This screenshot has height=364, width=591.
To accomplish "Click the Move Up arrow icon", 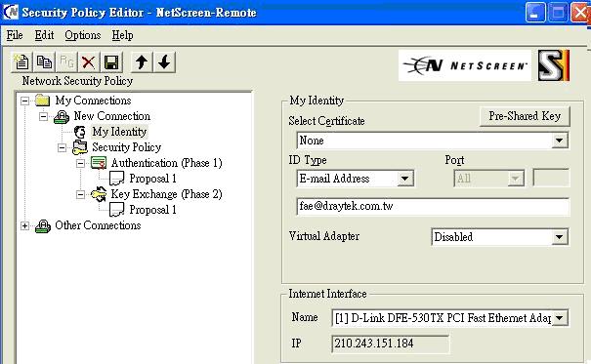I will [142, 62].
